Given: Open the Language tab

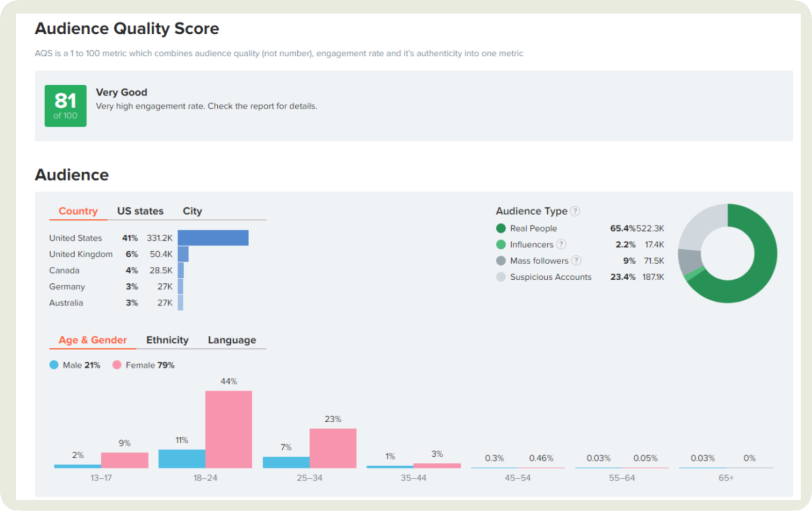Looking at the screenshot, I should point(232,340).
